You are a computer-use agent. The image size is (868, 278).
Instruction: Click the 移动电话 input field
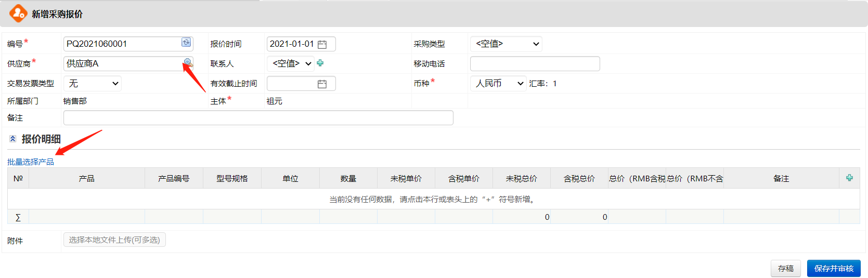535,63
